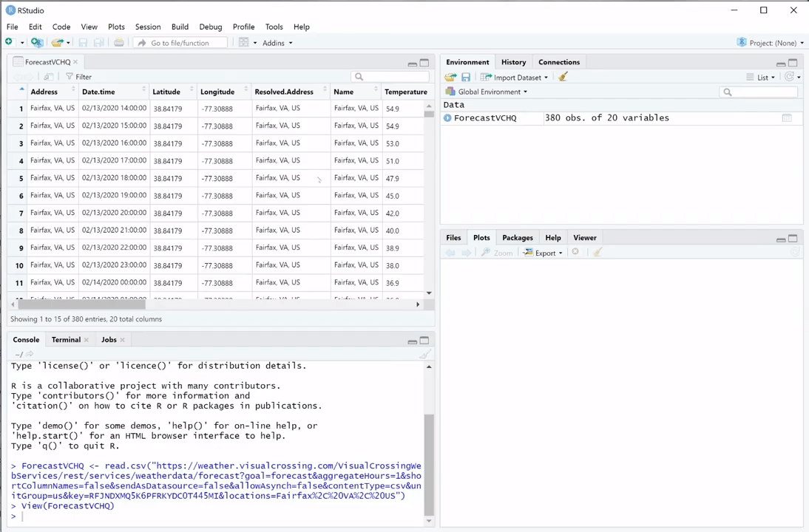The width and height of the screenshot is (809, 532).
Task: Show the data viewer in a new window
Action: pos(48,77)
